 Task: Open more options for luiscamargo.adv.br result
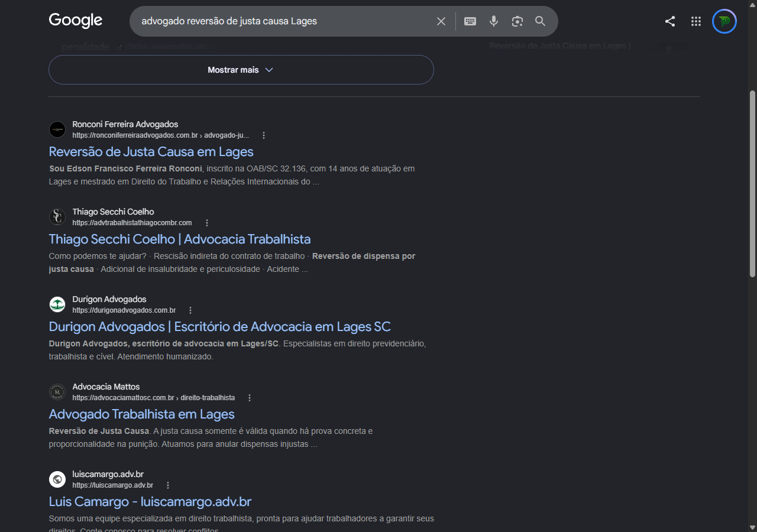pyautogui.click(x=168, y=485)
